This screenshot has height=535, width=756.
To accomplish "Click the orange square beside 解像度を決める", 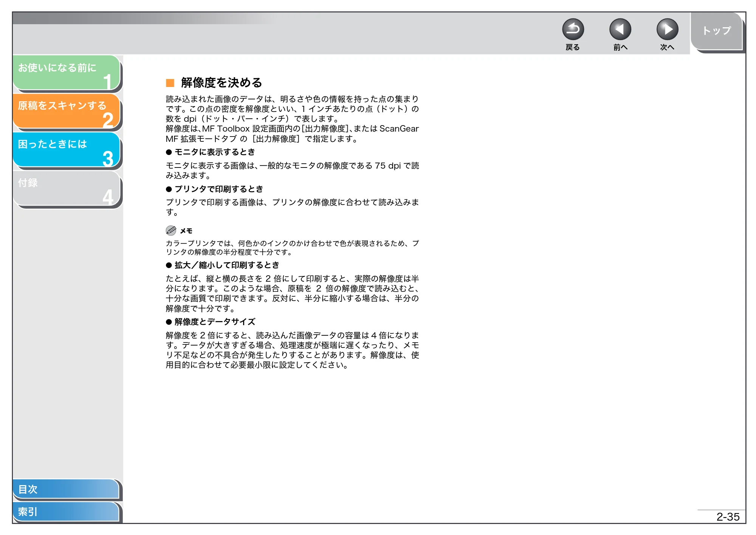I will [x=170, y=83].
